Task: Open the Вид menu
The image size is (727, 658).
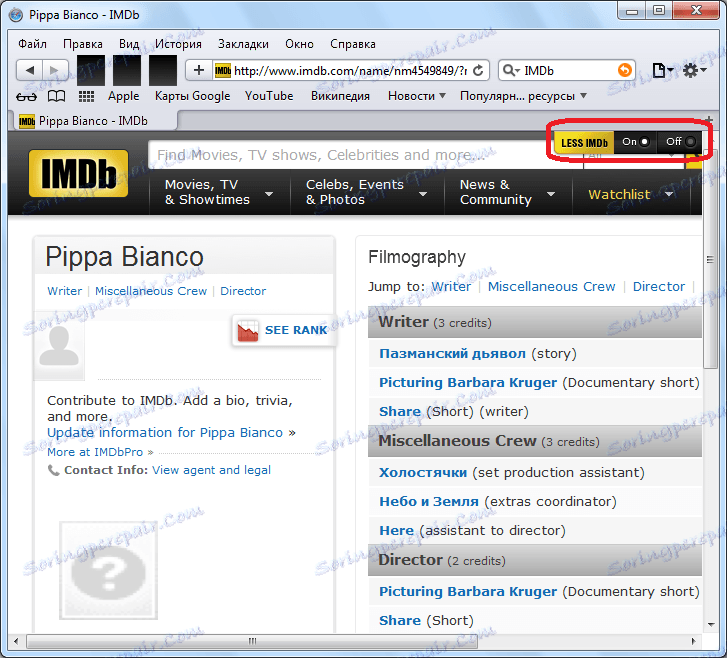Action: click(x=129, y=44)
